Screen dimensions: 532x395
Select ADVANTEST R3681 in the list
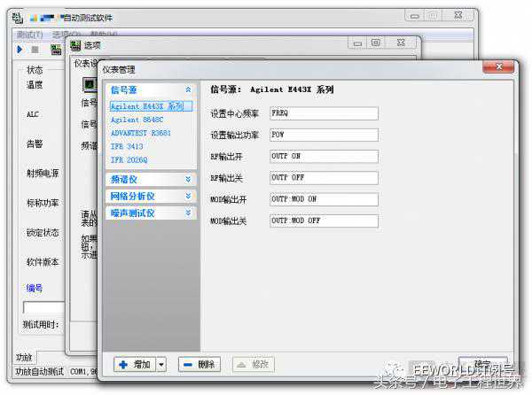click(140, 133)
